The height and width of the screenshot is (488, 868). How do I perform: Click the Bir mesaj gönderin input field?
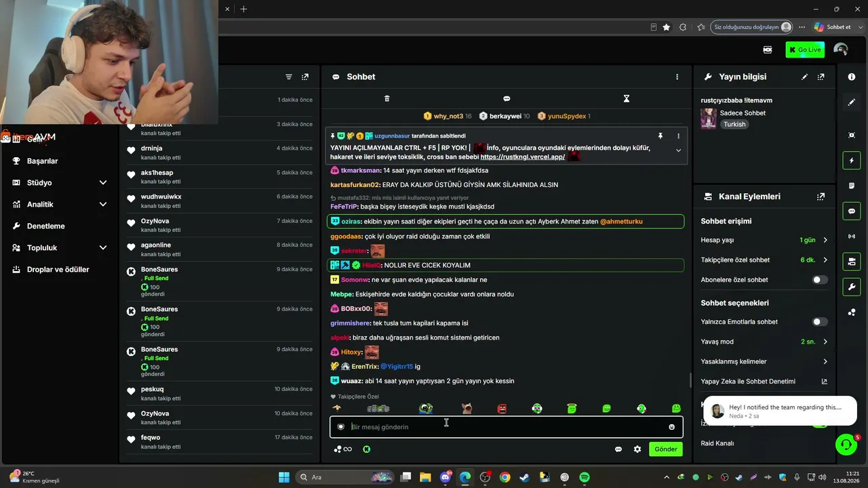tap(506, 427)
